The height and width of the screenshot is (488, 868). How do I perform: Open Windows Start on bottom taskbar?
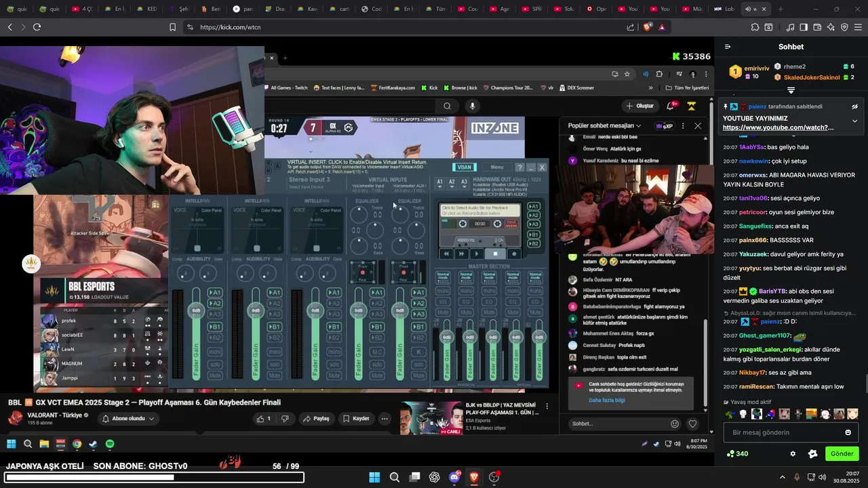[x=374, y=477]
